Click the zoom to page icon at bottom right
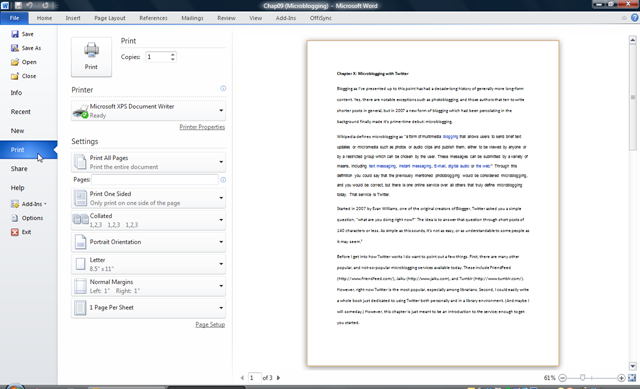This screenshot has height=389, width=640. click(632, 378)
